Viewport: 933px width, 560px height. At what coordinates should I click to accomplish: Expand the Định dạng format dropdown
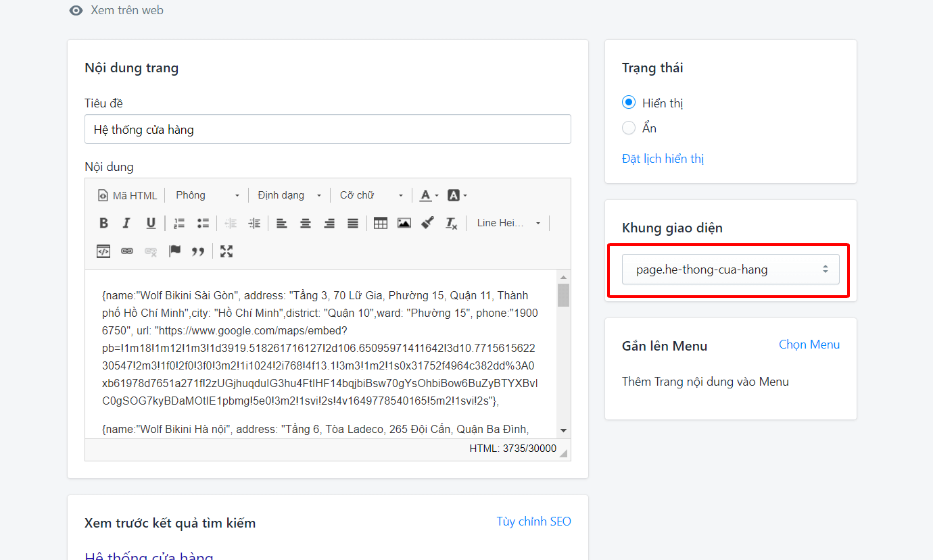coord(289,195)
